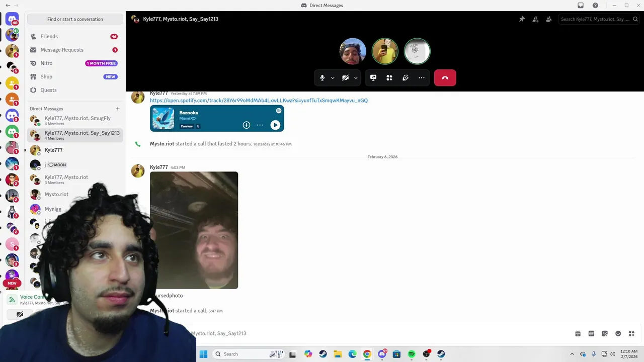This screenshot has height=362, width=644.
Task: Add friends to this group DM
Action: coord(535,19)
